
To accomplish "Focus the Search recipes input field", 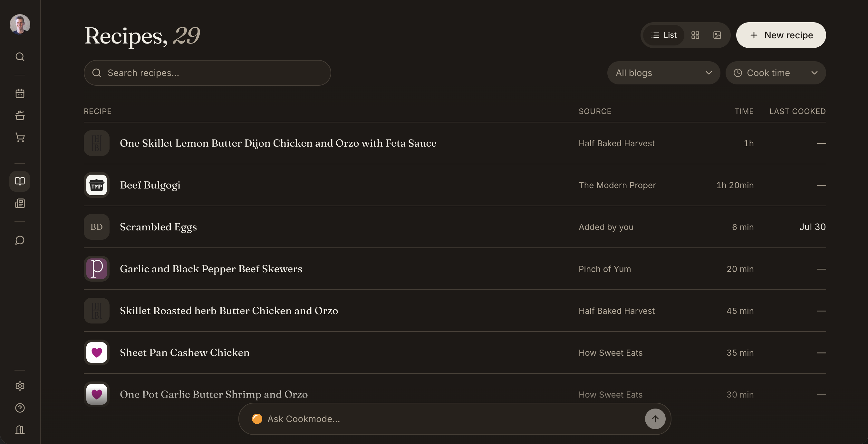I will 207,73.
